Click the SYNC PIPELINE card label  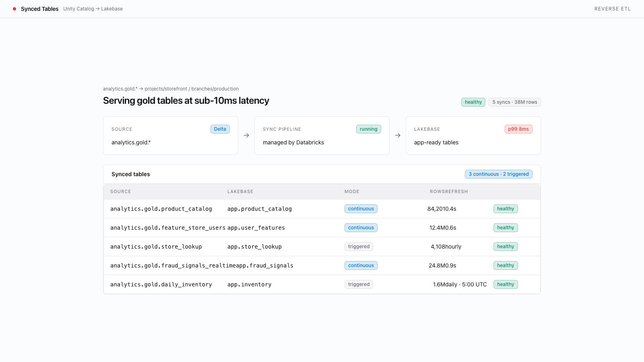click(282, 129)
